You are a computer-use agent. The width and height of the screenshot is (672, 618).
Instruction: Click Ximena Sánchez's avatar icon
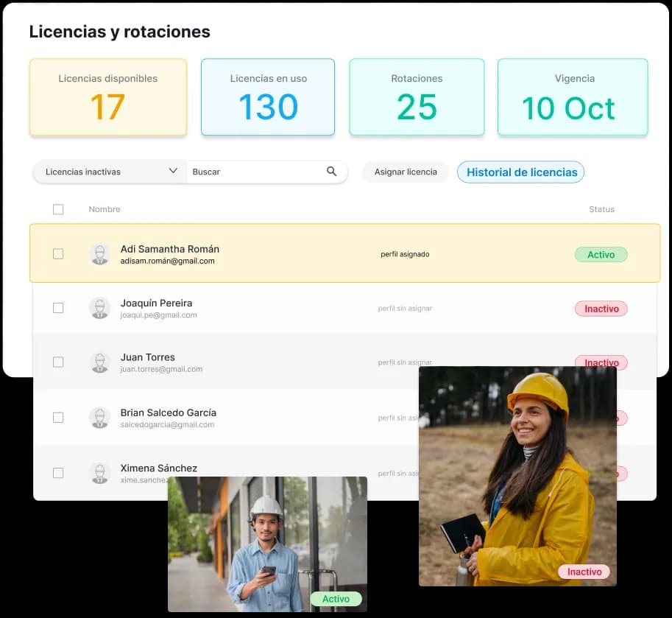(x=99, y=473)
